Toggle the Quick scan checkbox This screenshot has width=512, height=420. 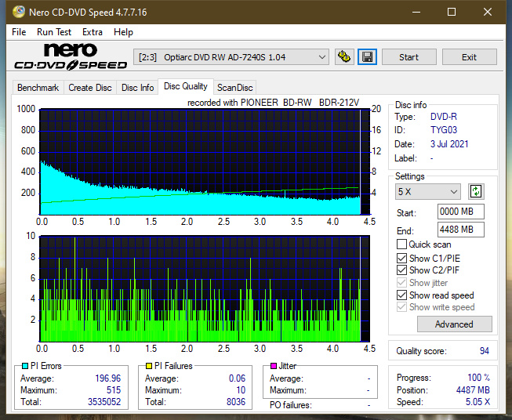coord(401,244)
